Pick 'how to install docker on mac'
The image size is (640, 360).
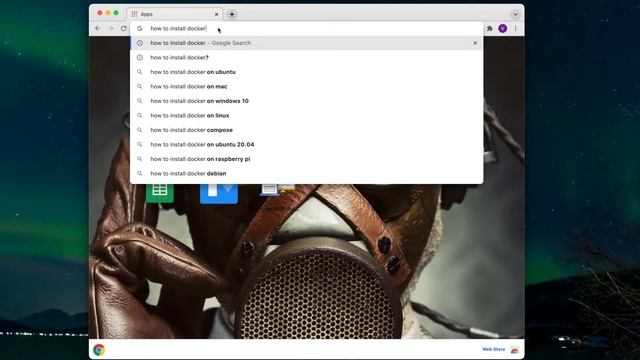[307, 87]
